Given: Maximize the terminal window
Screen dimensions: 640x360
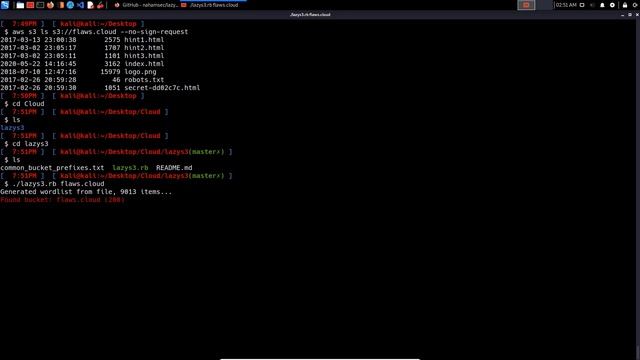Looking at the screenshot, I should tap(630, 15).
